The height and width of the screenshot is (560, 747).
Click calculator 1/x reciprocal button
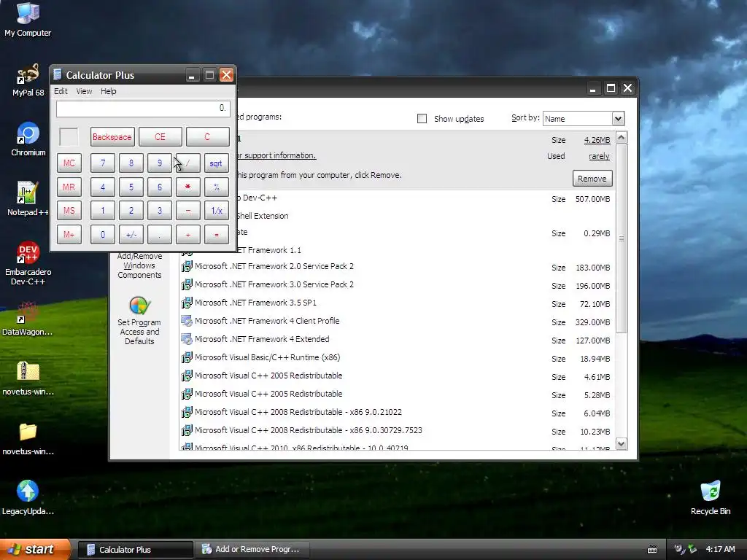point(216,211)
